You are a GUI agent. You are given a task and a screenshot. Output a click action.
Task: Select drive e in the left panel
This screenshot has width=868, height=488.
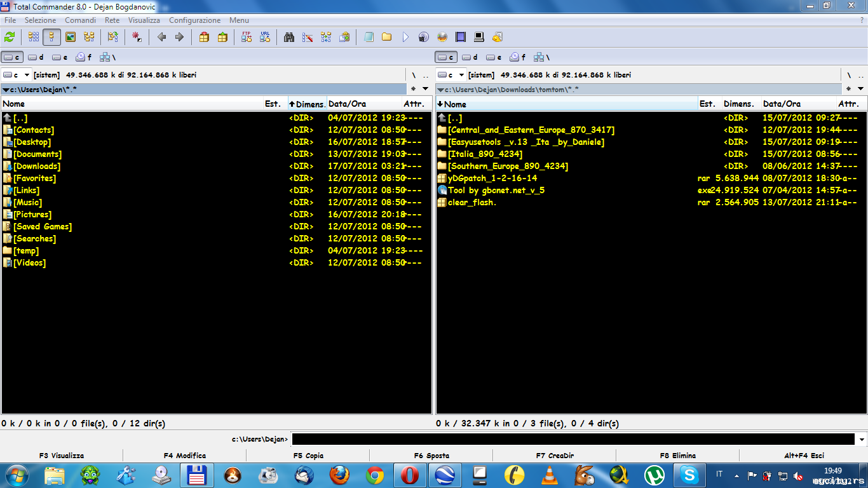tap(60, 57)
